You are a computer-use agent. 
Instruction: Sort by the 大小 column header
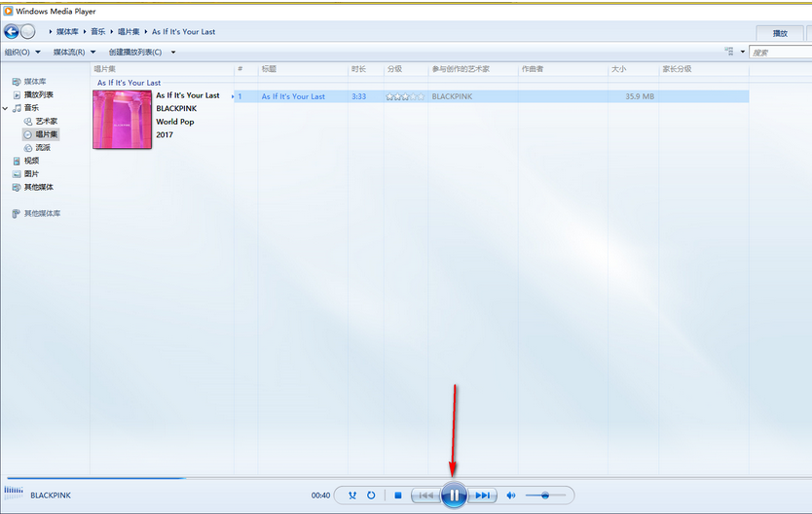point(633,69)
